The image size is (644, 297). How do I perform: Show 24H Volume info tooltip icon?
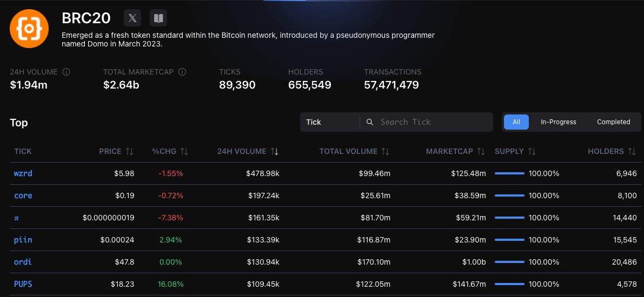tap(66, 72)
